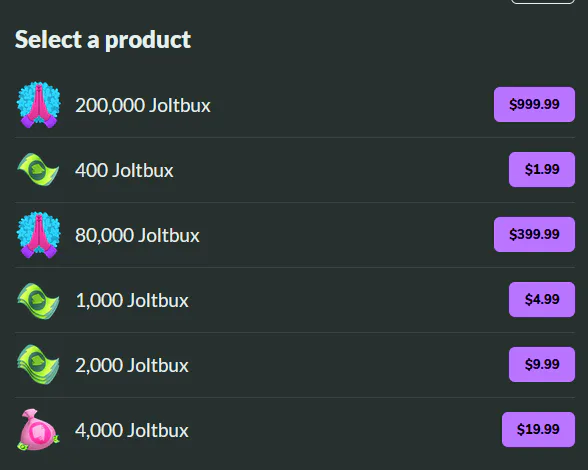The image size is (588, 470).
Task: Click the praying hands icon for 80,000 Joltbux
Action: [38, 235]
